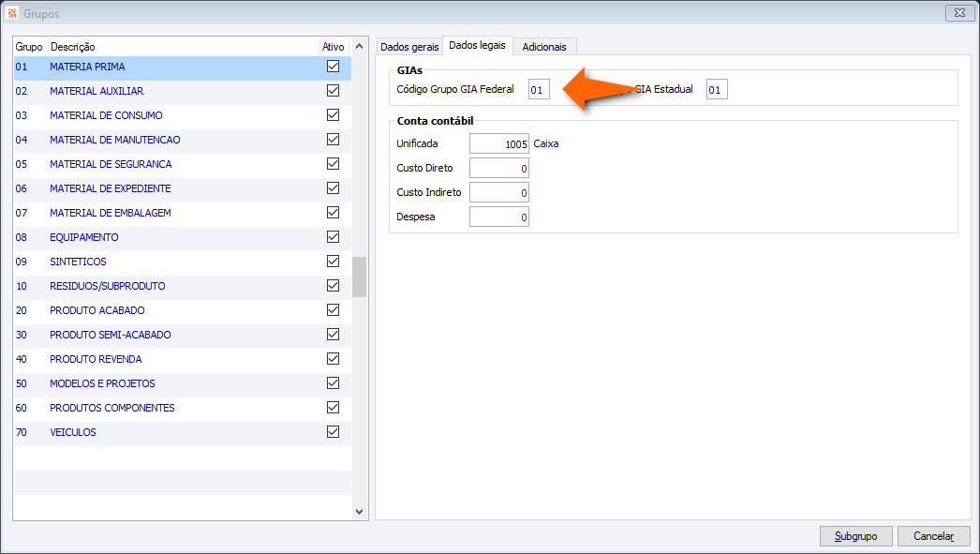Click the Custo Direto field
Screen dimensions: 980x554
point(499,168)
